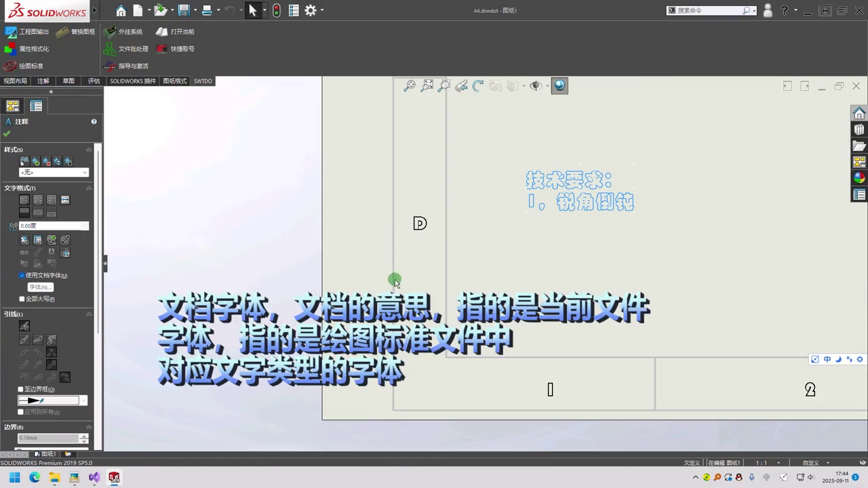Create a new document with the blank page icon
This screenshot has height=488, width=868.
tap(138, 10)
